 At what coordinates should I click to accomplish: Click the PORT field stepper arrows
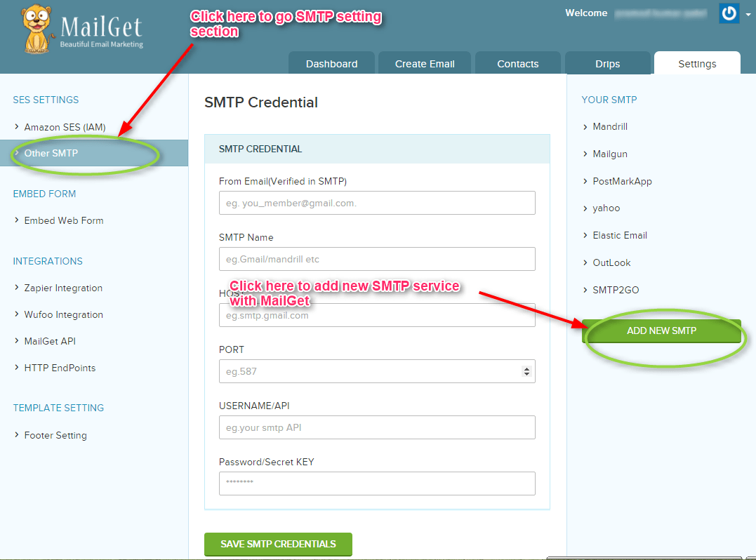pos(526,371)
